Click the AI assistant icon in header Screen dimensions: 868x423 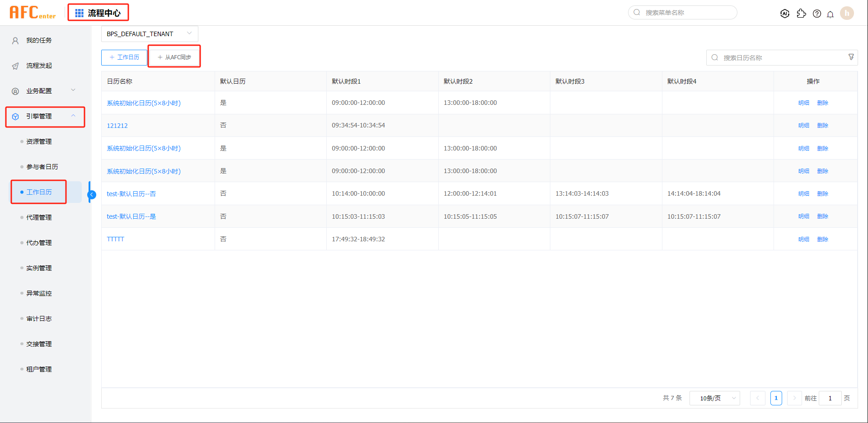[x=785, y=14]
